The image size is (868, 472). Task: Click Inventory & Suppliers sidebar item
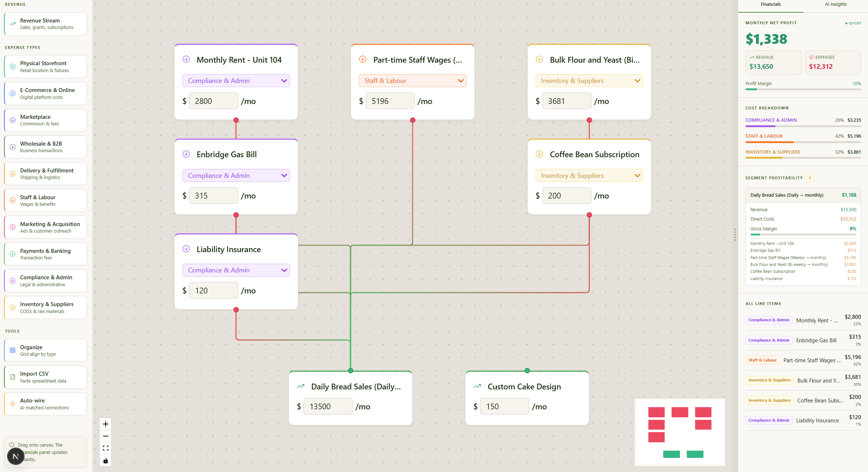(x=45, y=308)
